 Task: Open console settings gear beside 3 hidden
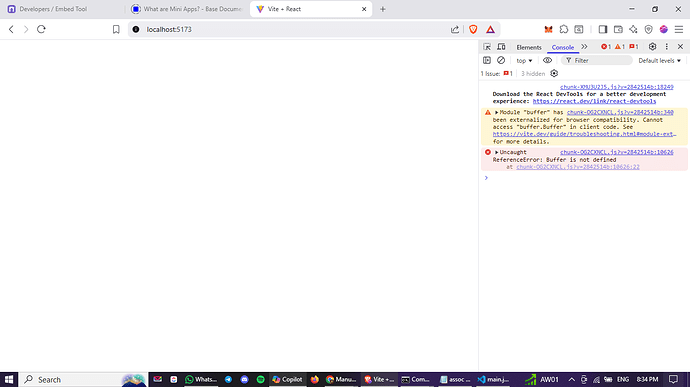point(554,74)
